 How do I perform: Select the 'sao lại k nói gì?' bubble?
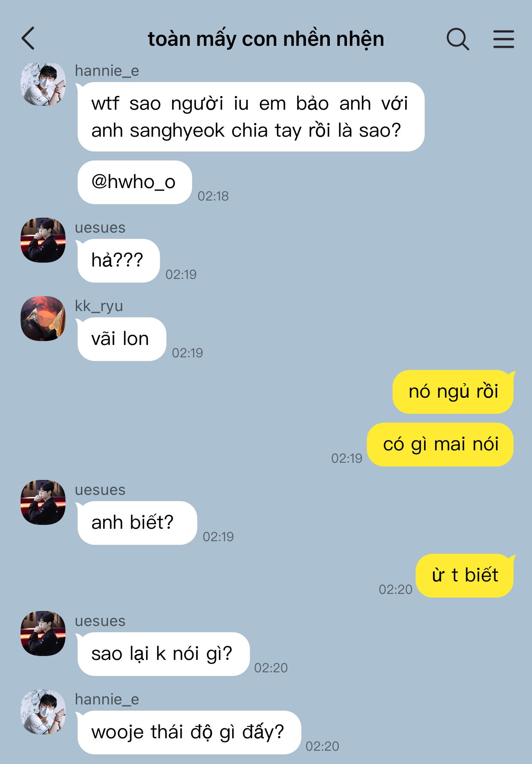click(x=163, y=654)
